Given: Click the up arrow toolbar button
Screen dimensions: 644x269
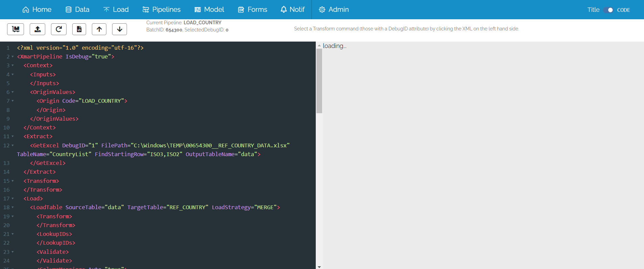Looking at the screenshot, I should 99,29.
